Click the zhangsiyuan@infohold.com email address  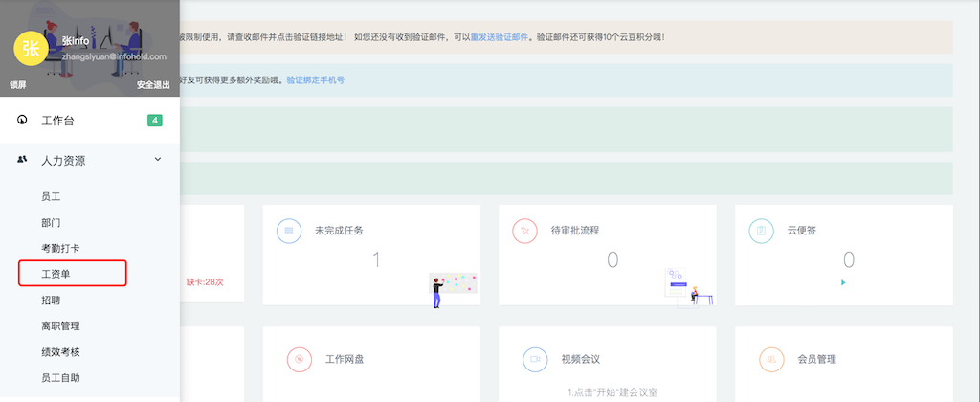(x=114, y=56)
